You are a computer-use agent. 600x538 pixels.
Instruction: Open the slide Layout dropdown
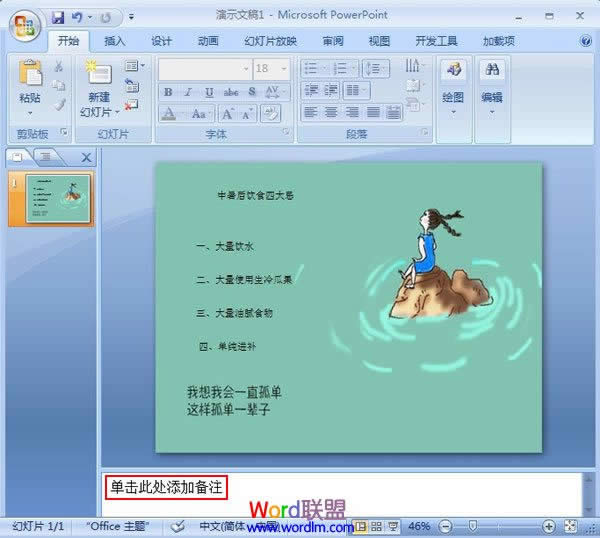coord(135,66)
